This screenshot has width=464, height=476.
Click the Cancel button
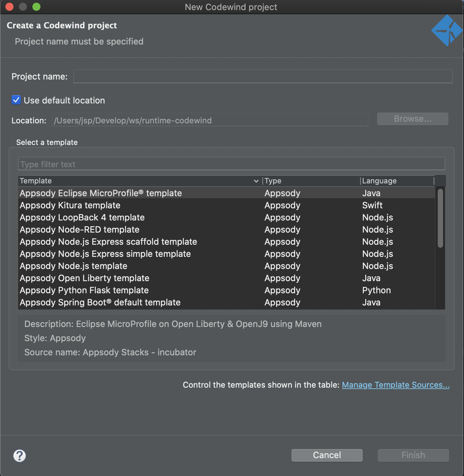click(327, 455)
